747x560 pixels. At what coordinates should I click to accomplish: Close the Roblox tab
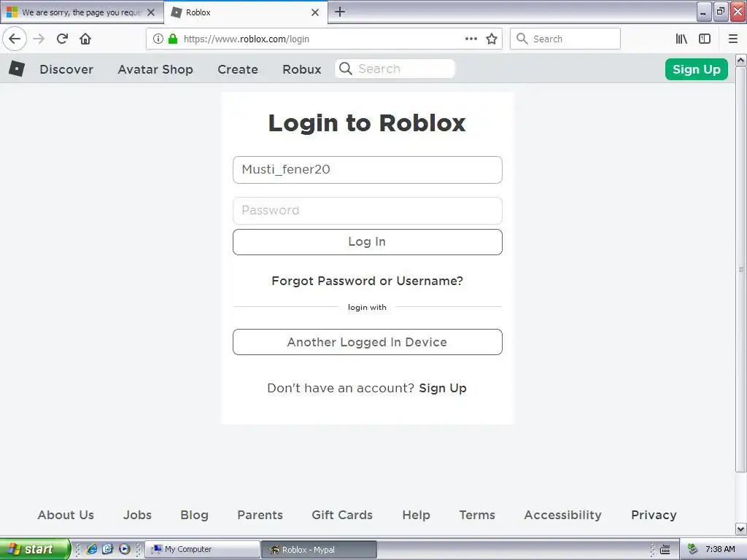point(315,12)
